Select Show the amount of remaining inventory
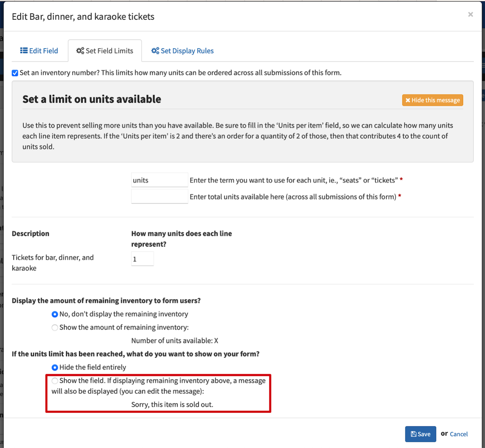This screenshot has height=448, width=485. [x=55, y=328]
